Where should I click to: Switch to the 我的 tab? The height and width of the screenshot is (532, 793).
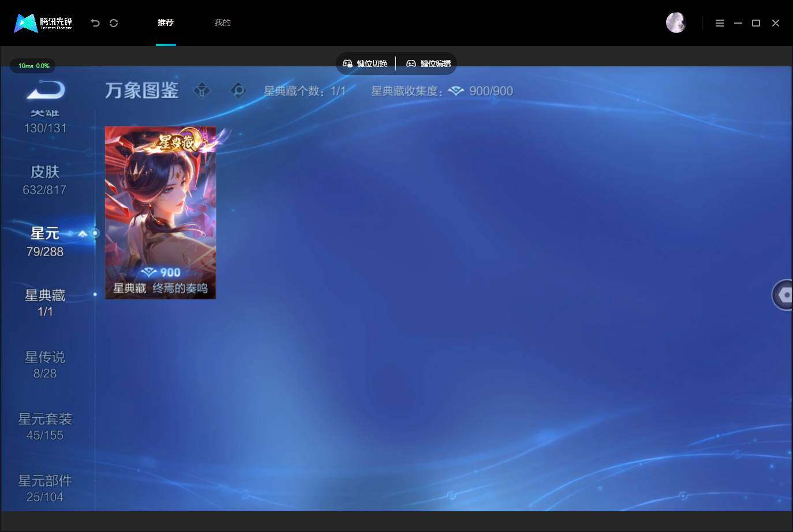[223, 23]
